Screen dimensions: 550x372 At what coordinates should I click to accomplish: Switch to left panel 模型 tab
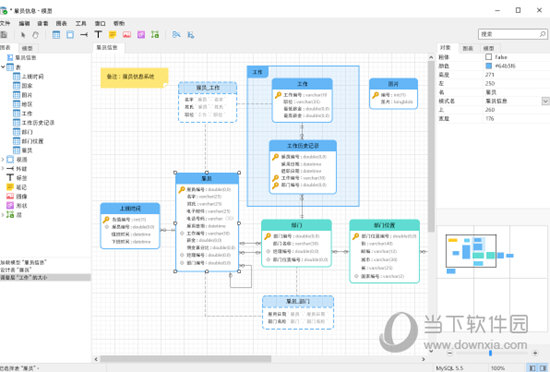click(x=27, y=48)
